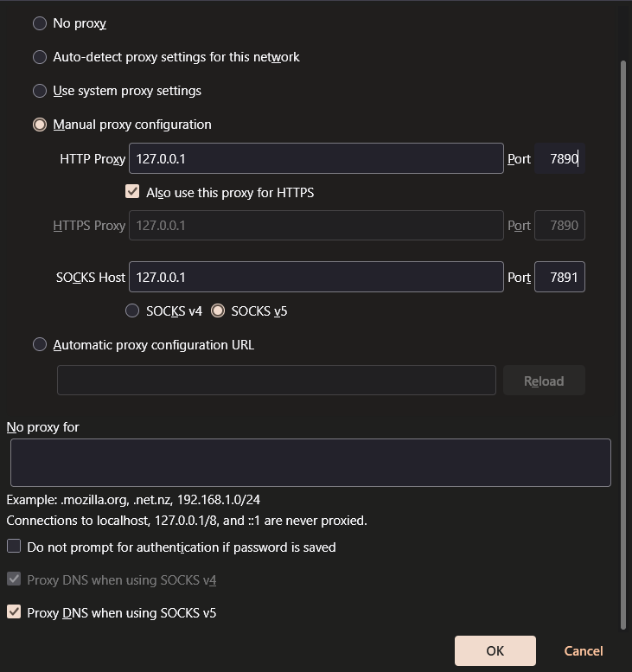
Task: Select the SOCKS v5 radio button
Action: (x=218, y=310)
